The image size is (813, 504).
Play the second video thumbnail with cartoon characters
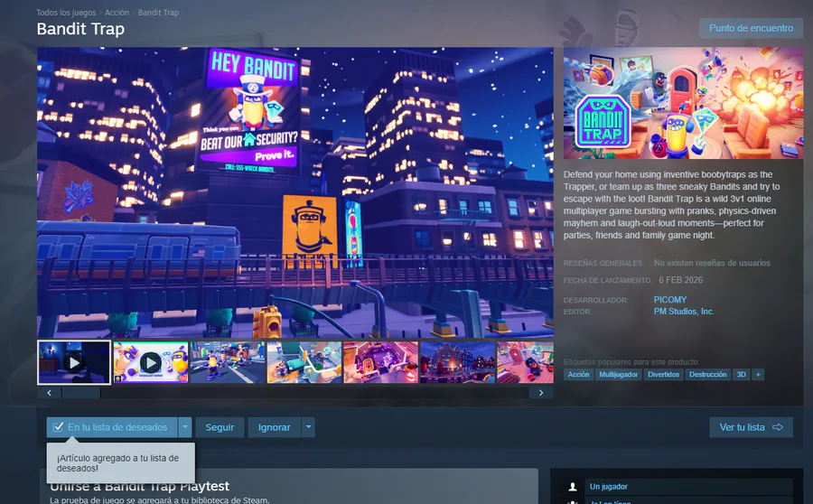150,362
